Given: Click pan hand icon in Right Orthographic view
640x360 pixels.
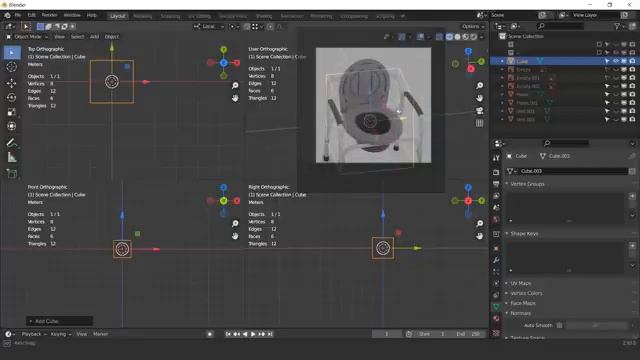Looking at the screenshot, I should click(480, 236).
